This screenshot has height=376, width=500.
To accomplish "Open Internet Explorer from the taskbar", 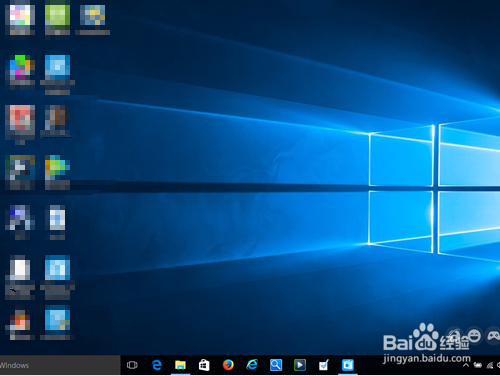I will coord(252,365).
